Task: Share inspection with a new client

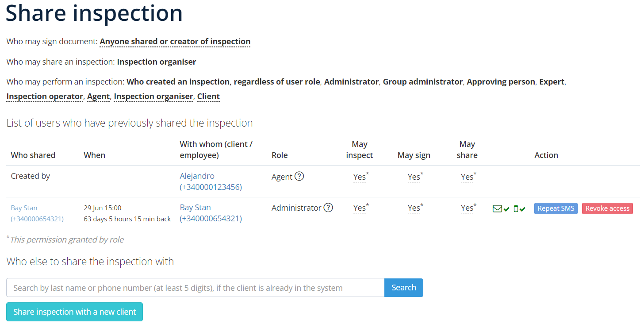Action: tap(75, 312)
